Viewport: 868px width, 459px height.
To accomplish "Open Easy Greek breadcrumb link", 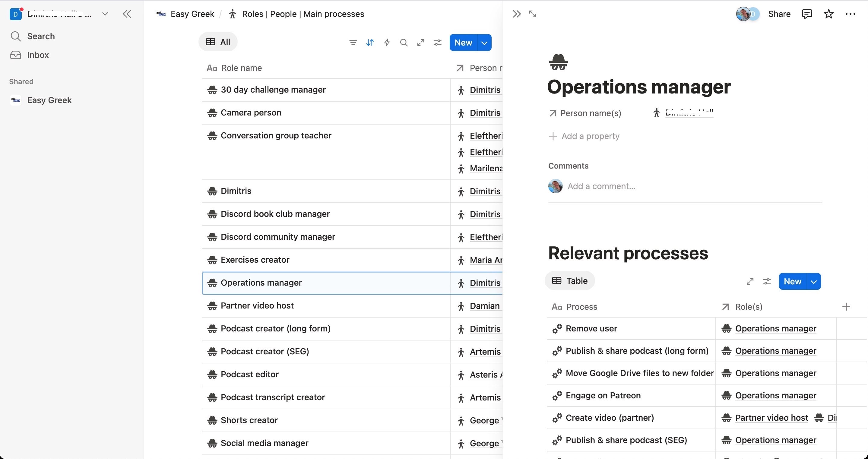I will click(x=192, y=14).
